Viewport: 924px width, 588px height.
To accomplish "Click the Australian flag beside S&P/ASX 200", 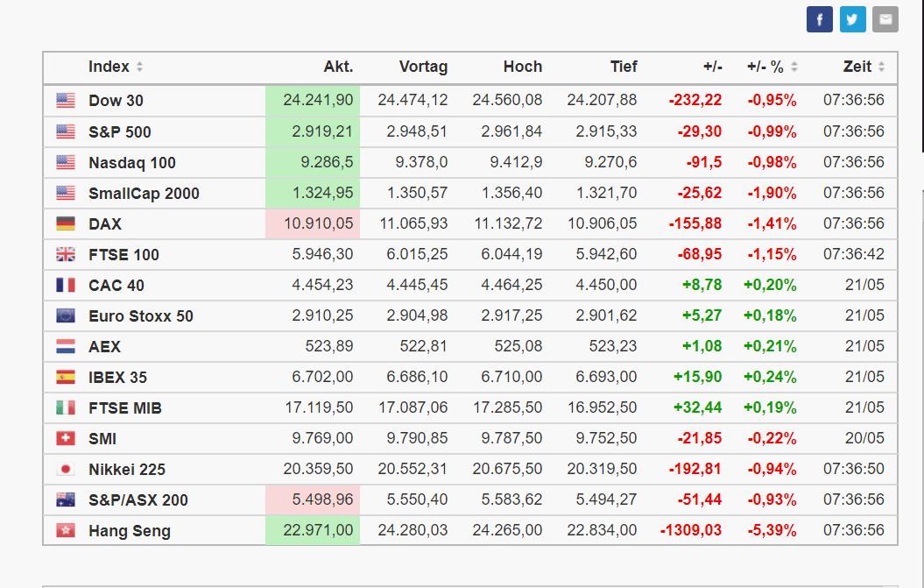I will (x=66, y=500).
